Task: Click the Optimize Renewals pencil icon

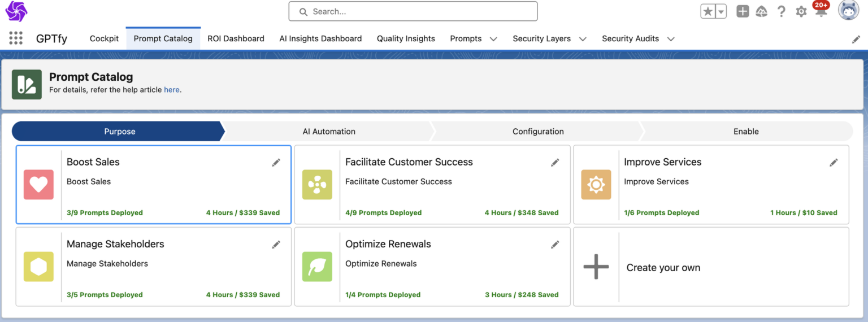Action: click(x=555, y=245)
